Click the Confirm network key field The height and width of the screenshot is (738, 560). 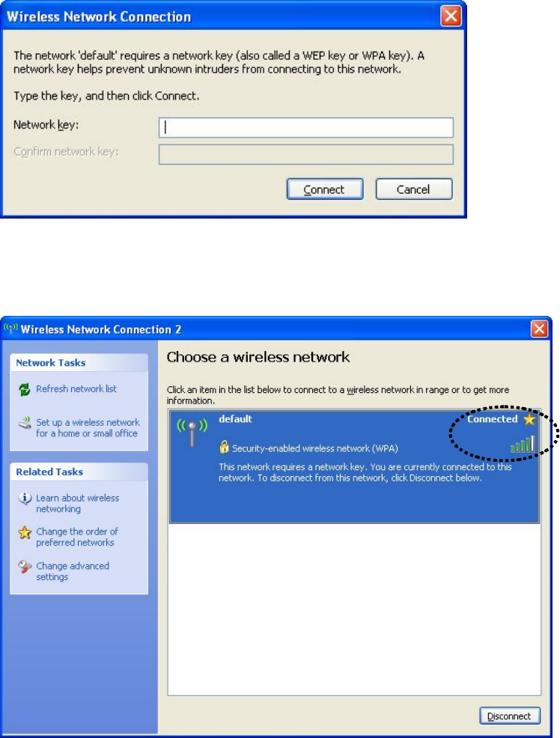pos(306,154)
